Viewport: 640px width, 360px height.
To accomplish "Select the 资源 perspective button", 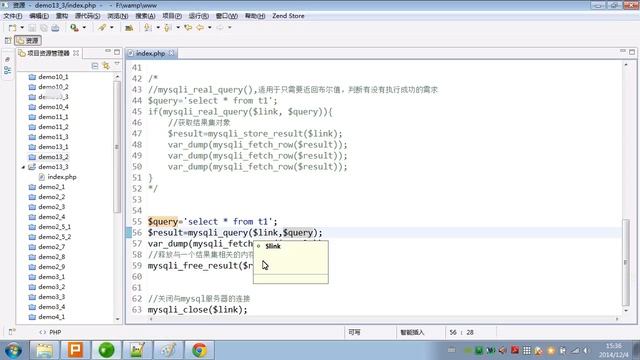I will coord(28,40).
